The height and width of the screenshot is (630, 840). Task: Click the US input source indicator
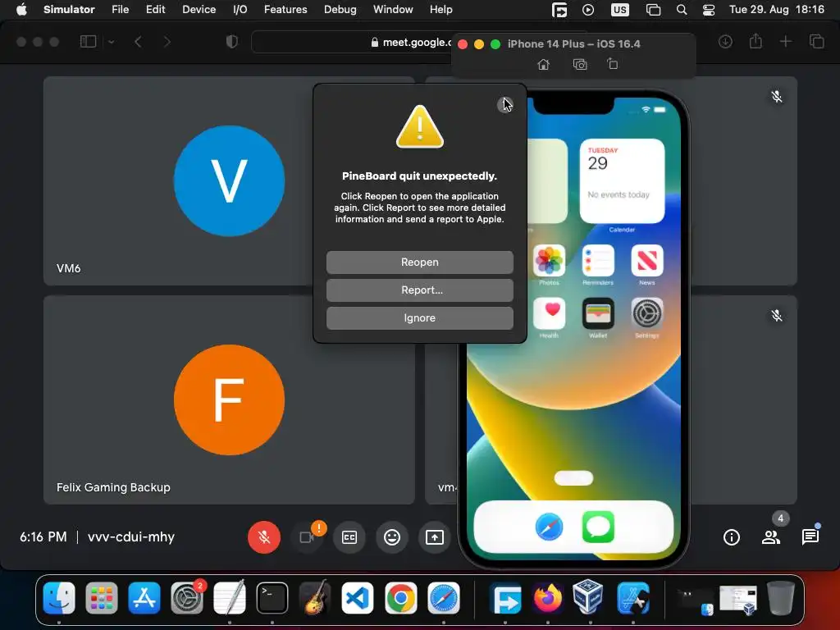[620, 10]
